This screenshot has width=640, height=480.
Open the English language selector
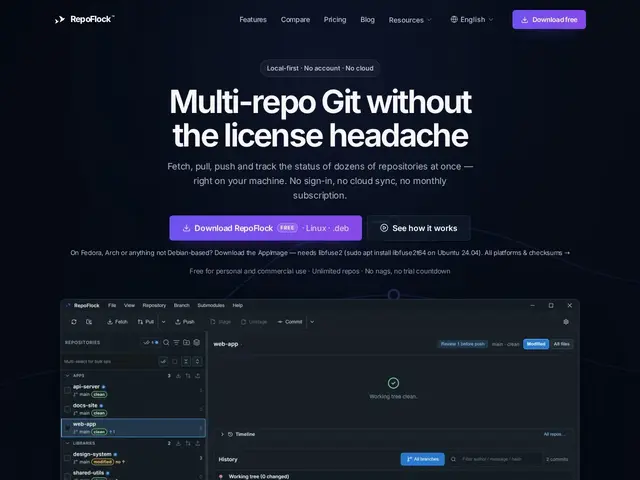click(472, 19)
